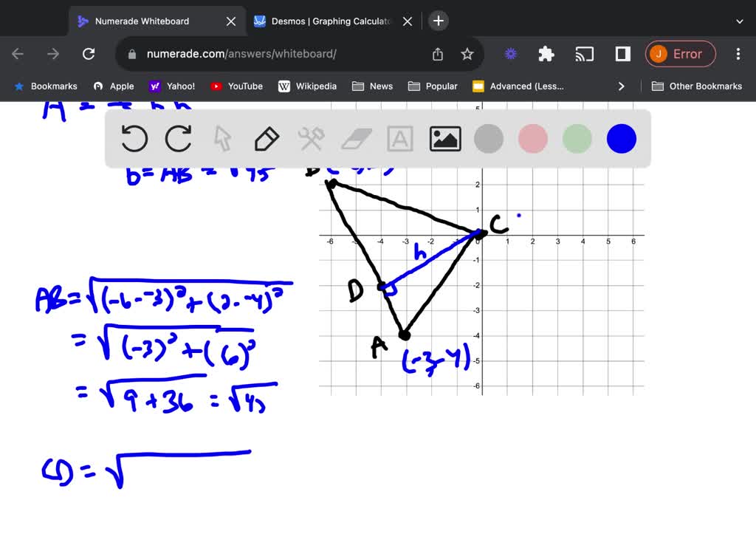Enable the green pen color
Screen dimensions: 756x548
tap(577, 138)
